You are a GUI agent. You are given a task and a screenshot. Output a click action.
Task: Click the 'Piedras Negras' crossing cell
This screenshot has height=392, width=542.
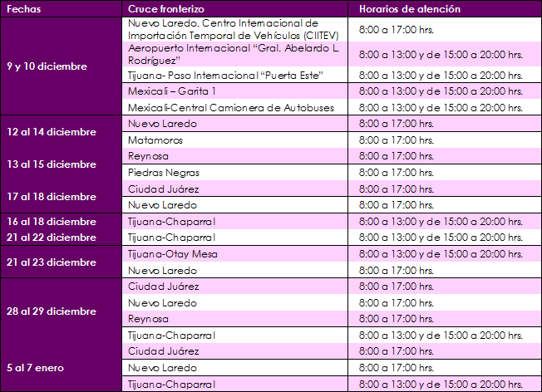click(x=234, y=173)
